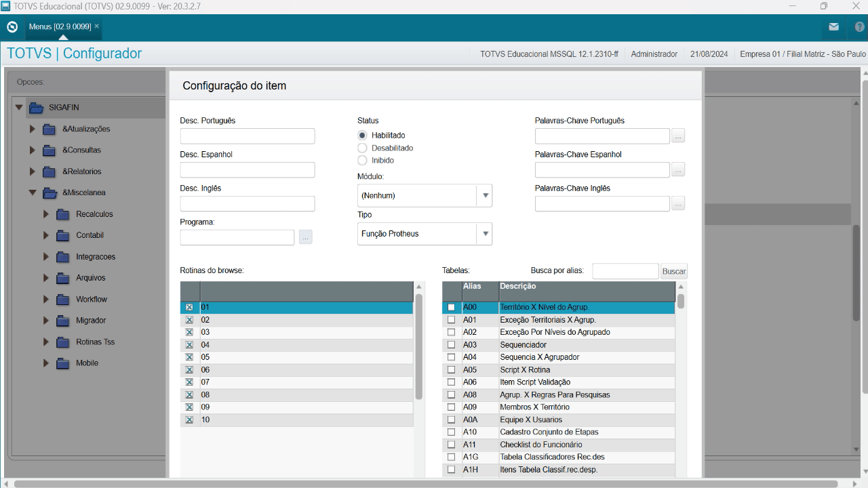Click the Administrador user label

(654, 54)
